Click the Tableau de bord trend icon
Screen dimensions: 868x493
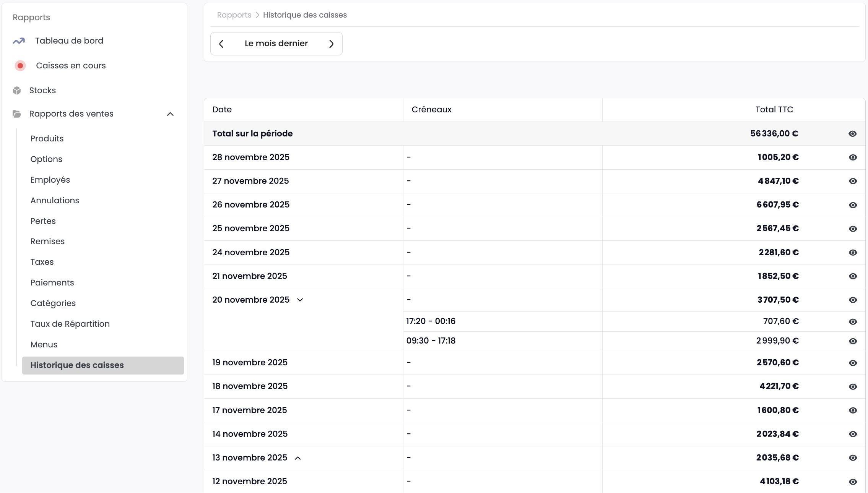(19, 41)
